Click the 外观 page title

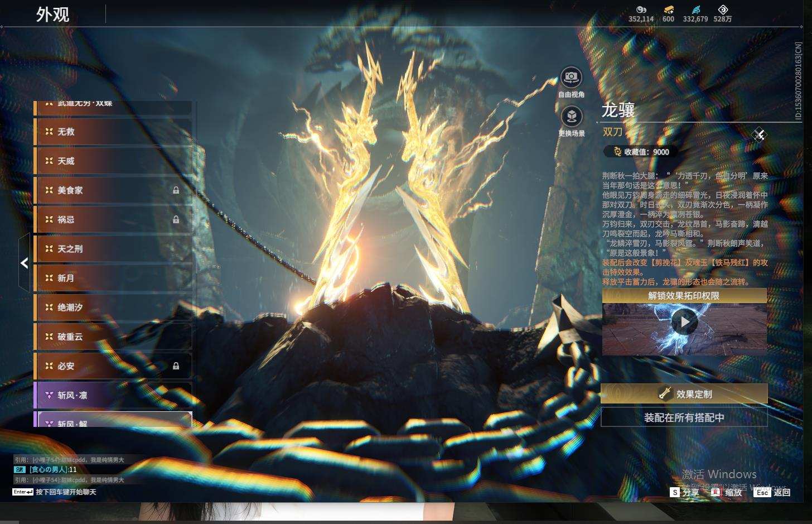point(53,14)
